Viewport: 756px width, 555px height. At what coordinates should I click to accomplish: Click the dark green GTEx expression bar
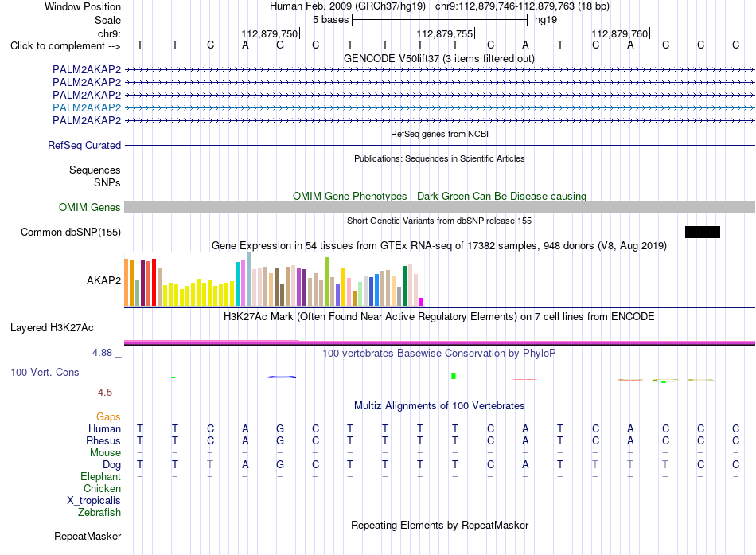pyautogui.click(x=404, y=286)
